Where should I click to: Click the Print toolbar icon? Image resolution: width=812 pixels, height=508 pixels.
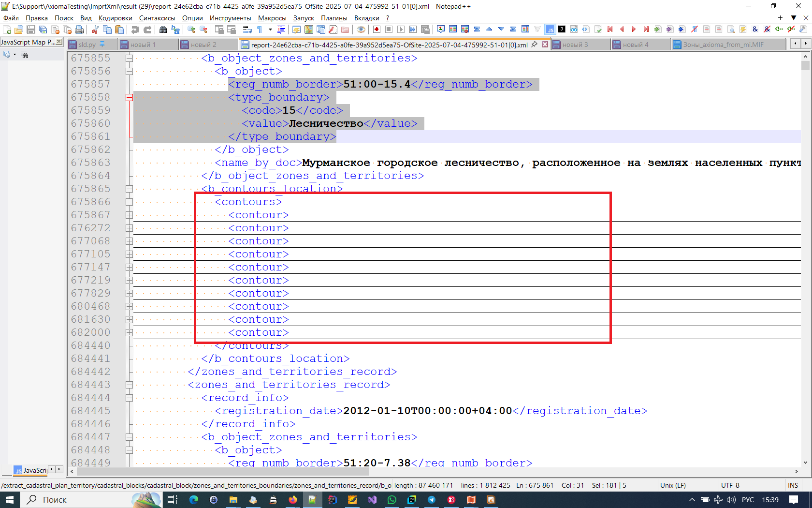79,30
